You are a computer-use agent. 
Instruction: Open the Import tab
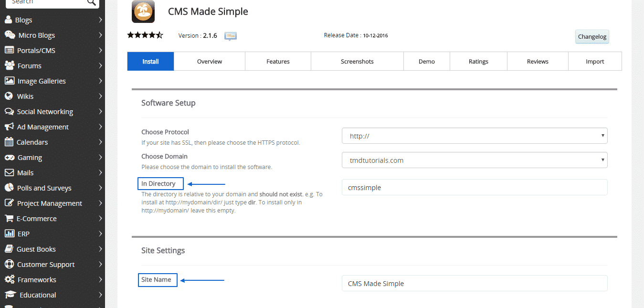point(595,62)
